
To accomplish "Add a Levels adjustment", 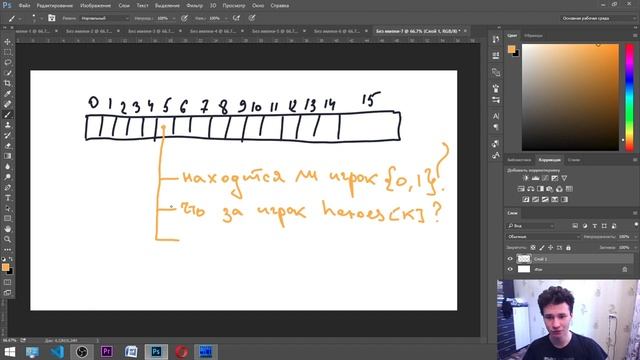I will coord(535,178).
